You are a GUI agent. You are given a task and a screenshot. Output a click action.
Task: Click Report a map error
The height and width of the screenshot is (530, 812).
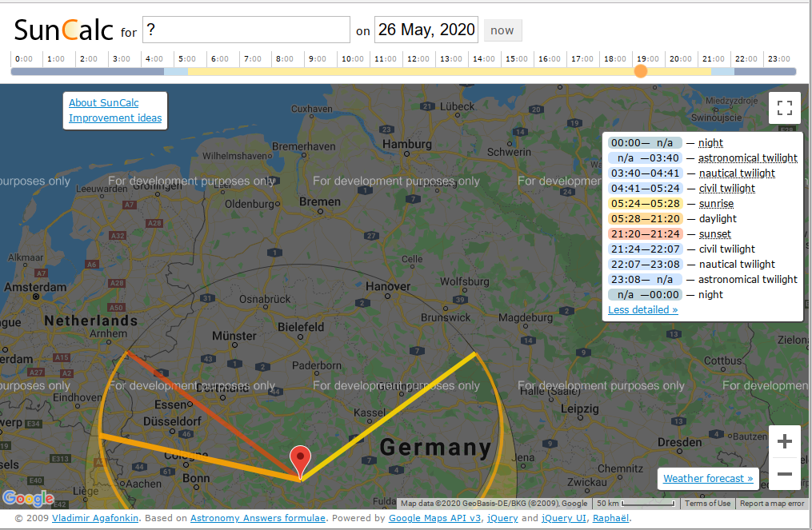point(772,503)
